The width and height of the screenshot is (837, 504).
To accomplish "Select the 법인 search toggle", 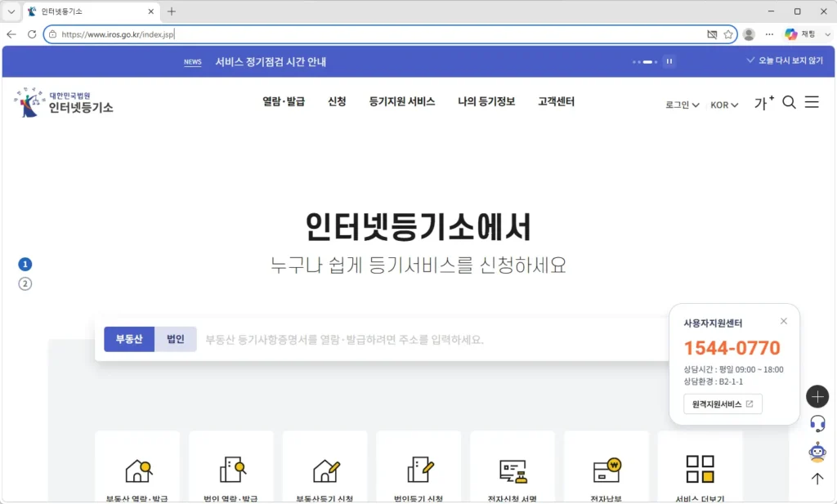I will point(176,339).
